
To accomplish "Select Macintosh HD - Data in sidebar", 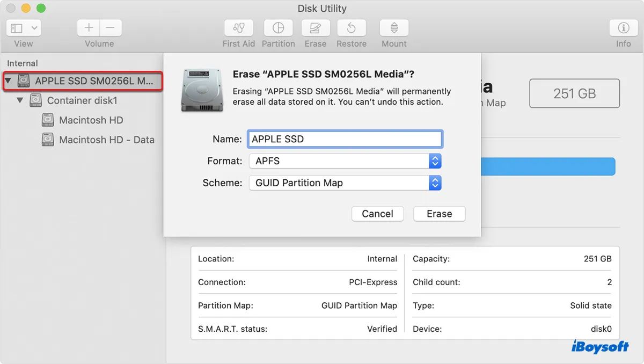I will [107, 140].
